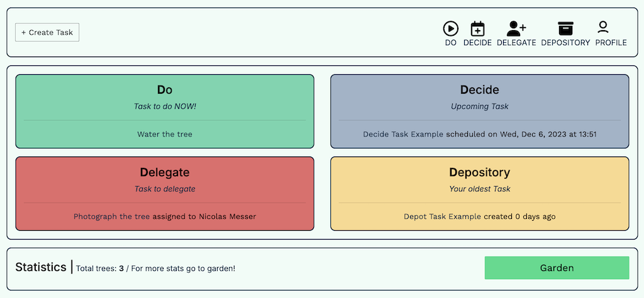Click the 'Decide Task Example' task link
This screenshot has width=644, height=298.
(x=403, y=134)
